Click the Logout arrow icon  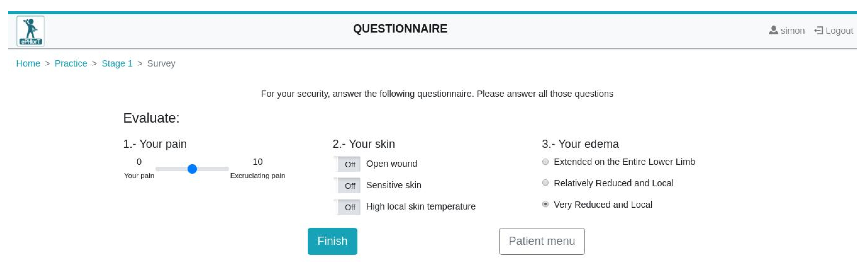(x=818, y=31)
